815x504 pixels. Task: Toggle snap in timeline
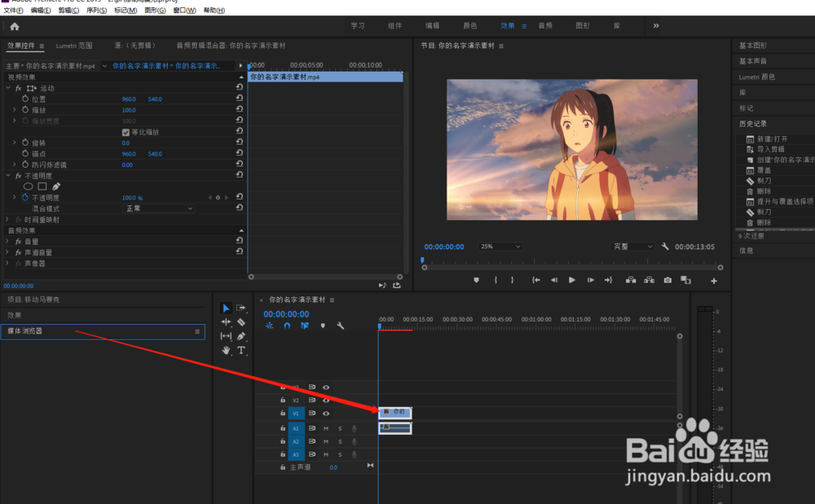click(x=287, y=326)
